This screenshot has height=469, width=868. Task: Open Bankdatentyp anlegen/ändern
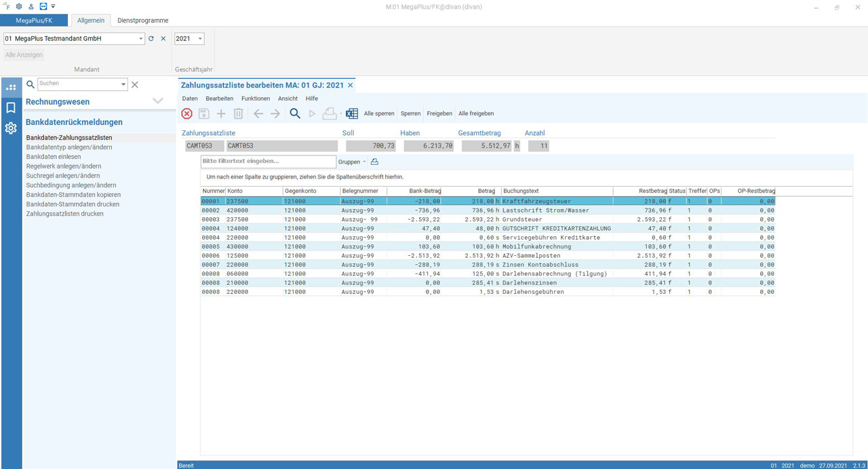pyautogui.click(x=69, y=147)
